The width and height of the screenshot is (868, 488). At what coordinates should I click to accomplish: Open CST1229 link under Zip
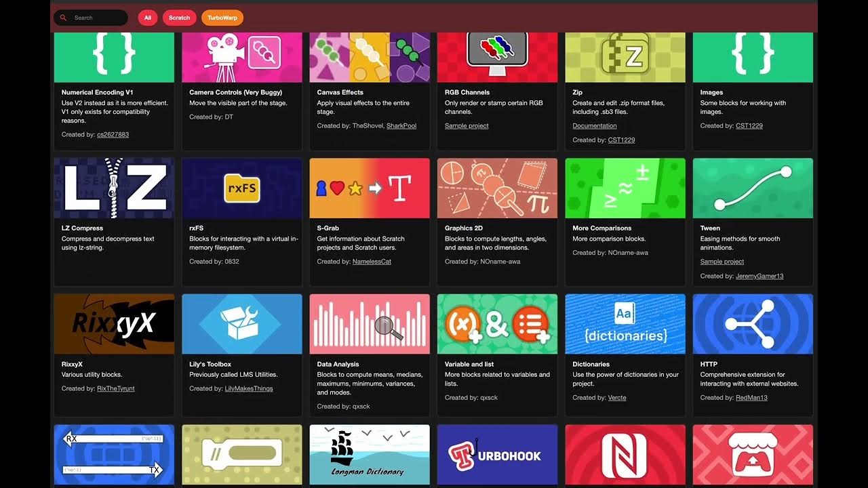point(621,140)
